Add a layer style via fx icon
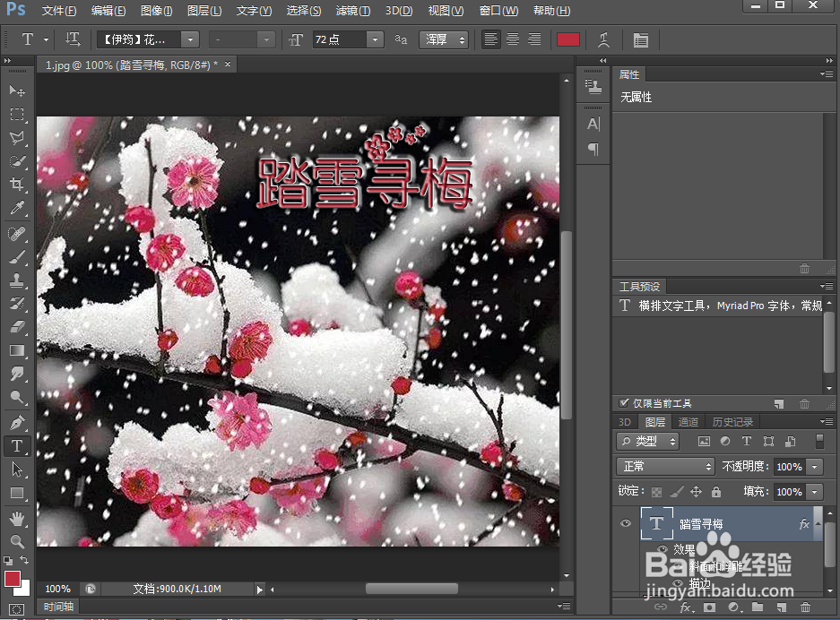The image size is (840, 620). click(686, 607)
